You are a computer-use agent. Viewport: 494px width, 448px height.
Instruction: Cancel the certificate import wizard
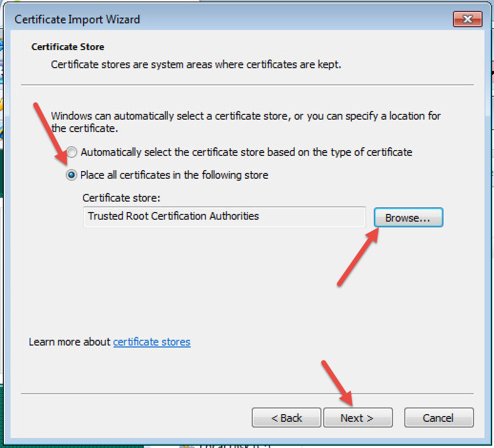[439, 418]
